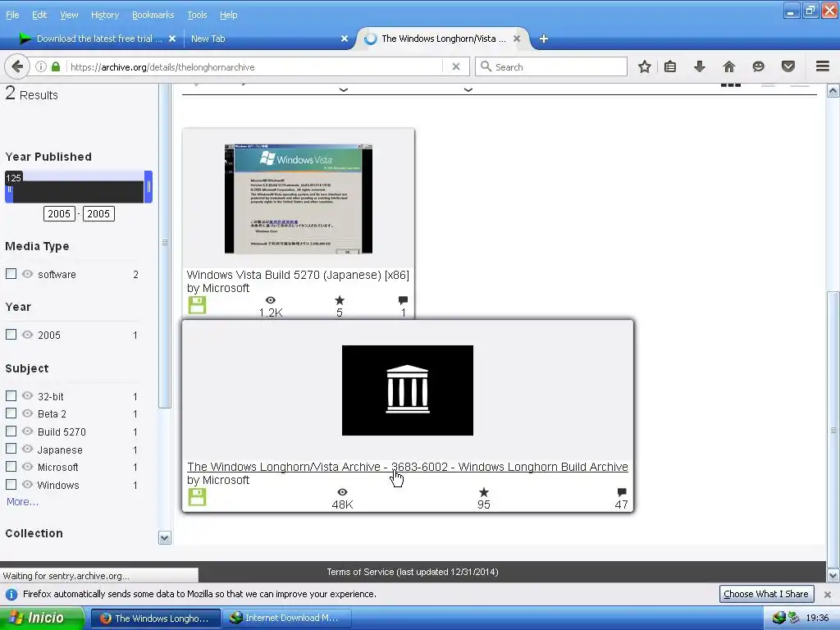Open a new tab with plus button
The image size is (840, 630).
(x=543, y=39)
